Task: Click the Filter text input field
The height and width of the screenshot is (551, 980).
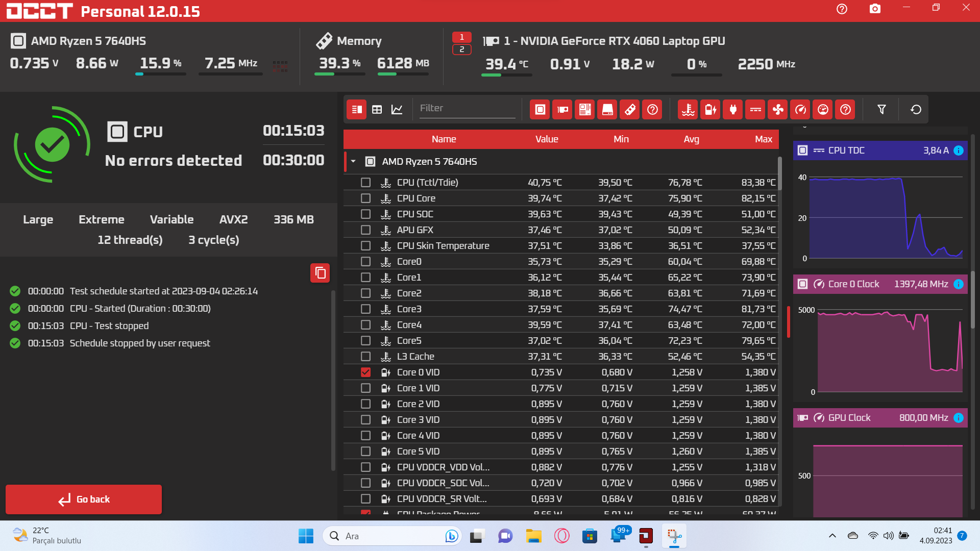Action: [467, 108]
